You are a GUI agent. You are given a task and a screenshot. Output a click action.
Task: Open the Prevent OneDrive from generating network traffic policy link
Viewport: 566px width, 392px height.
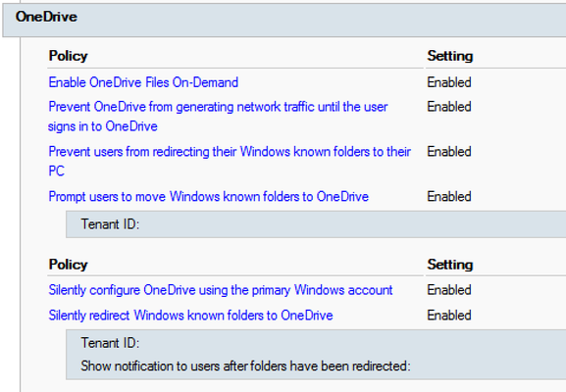218,117
